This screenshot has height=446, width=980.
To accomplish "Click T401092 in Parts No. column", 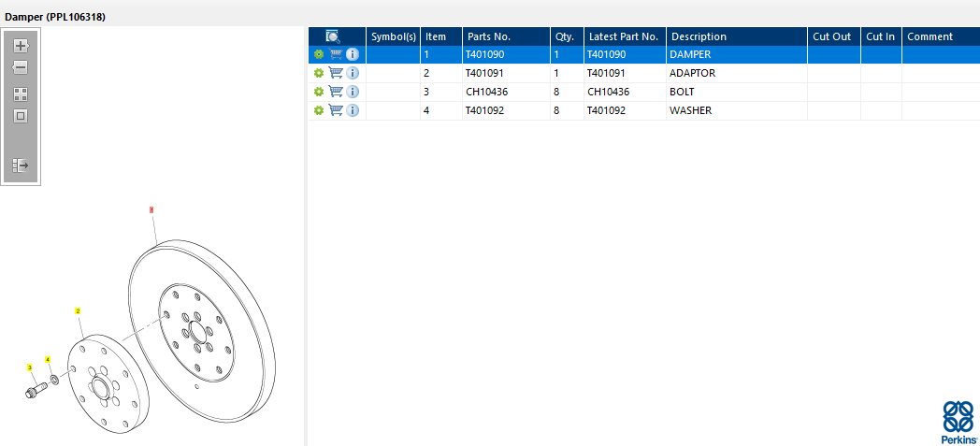I will point(485,110).
